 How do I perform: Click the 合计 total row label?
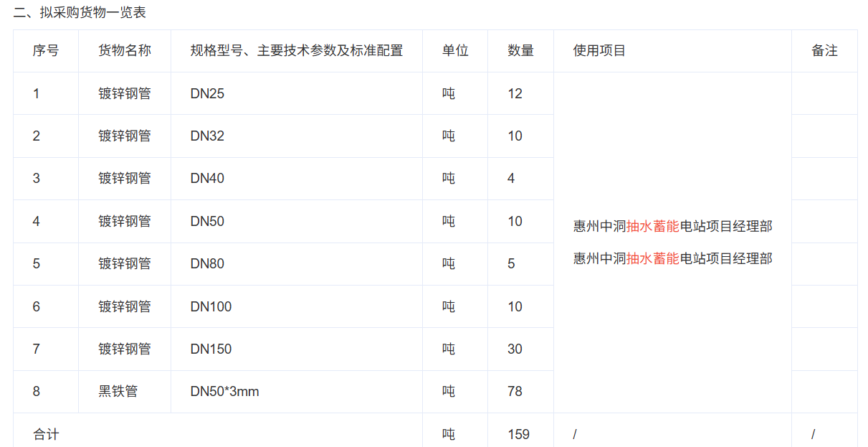[x=46, y=435]
